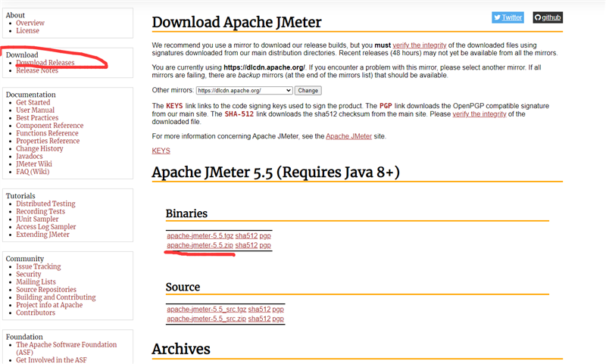Download apache-jmeter-5.5_src.zip source
The width and height of the screenshot is (606, 364).
tap(206, 319)
